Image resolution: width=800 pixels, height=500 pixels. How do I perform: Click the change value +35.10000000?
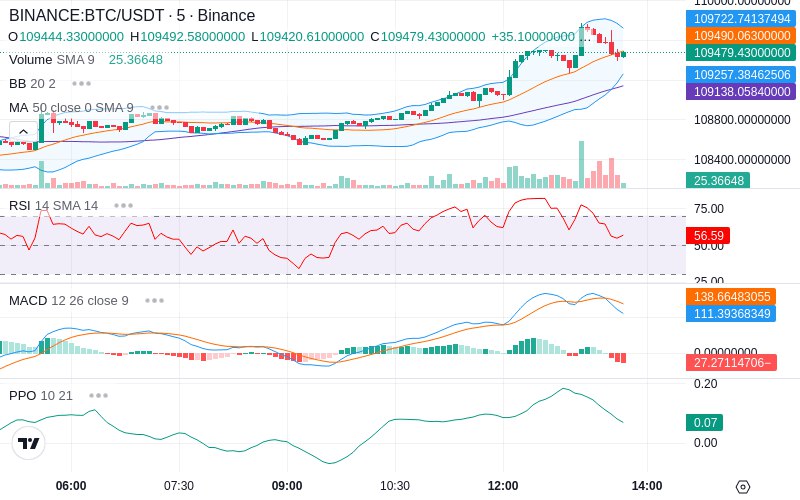click(533, 37)
